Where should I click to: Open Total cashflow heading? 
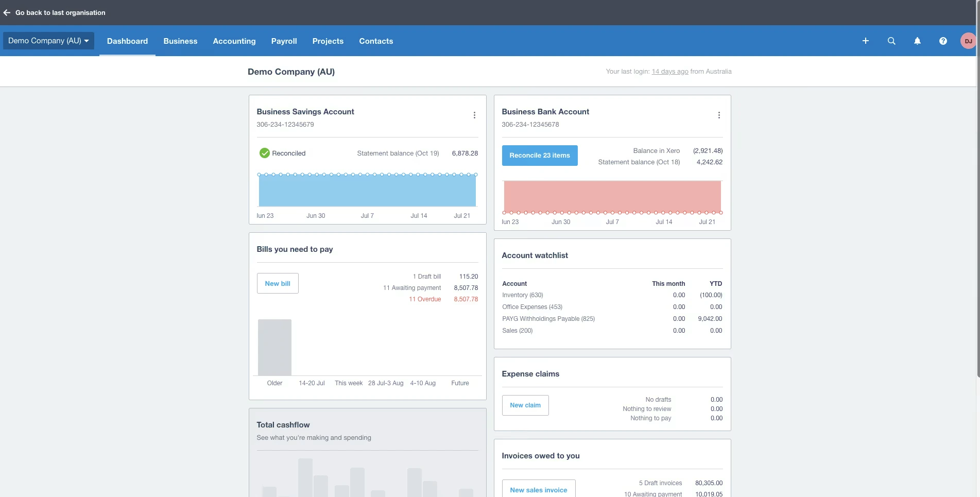pos(283,425)
